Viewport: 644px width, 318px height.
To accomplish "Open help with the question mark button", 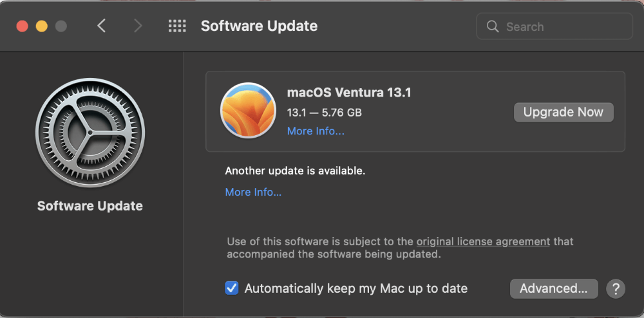I will click(x=616, y=288).
